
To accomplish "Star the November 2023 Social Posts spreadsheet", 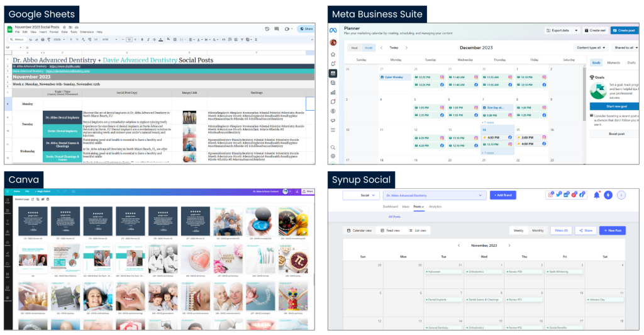I will pos(65,27).
